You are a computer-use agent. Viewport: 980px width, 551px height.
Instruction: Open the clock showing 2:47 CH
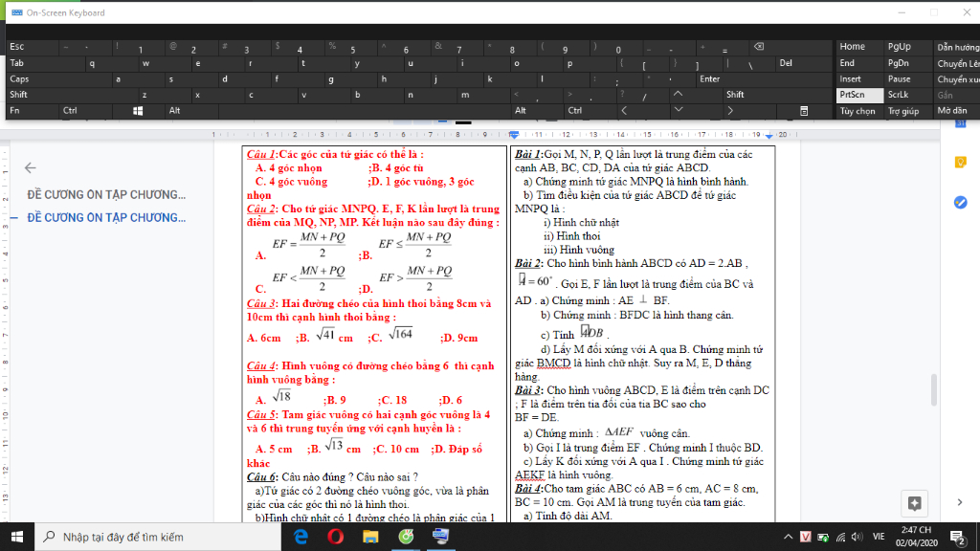pyautogui.click(x=916, y=537)
